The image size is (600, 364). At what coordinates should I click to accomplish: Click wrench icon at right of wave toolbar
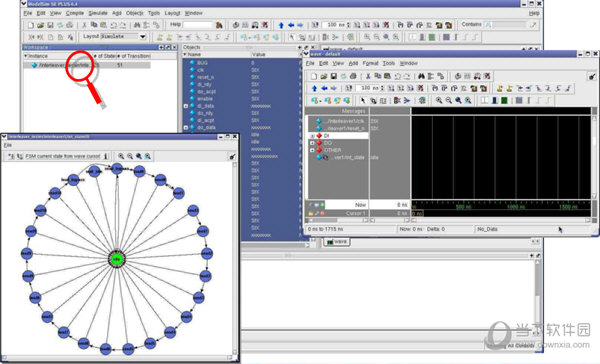592,77
